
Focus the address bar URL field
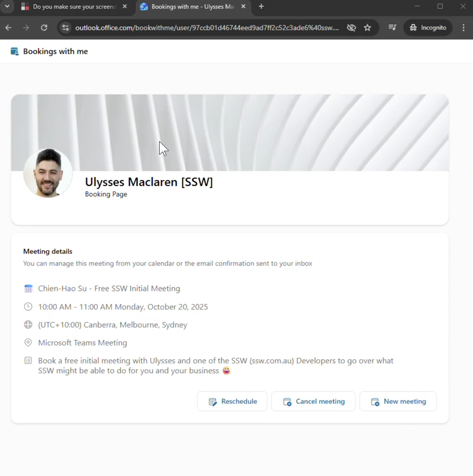click(x=207, y=27)
